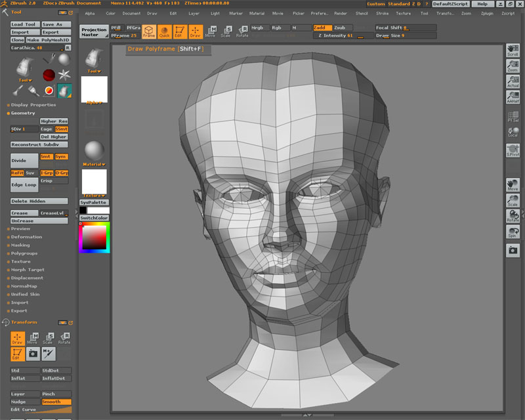Expand the Masking subpalette
525x420 pixels.
tap(20, 245)
